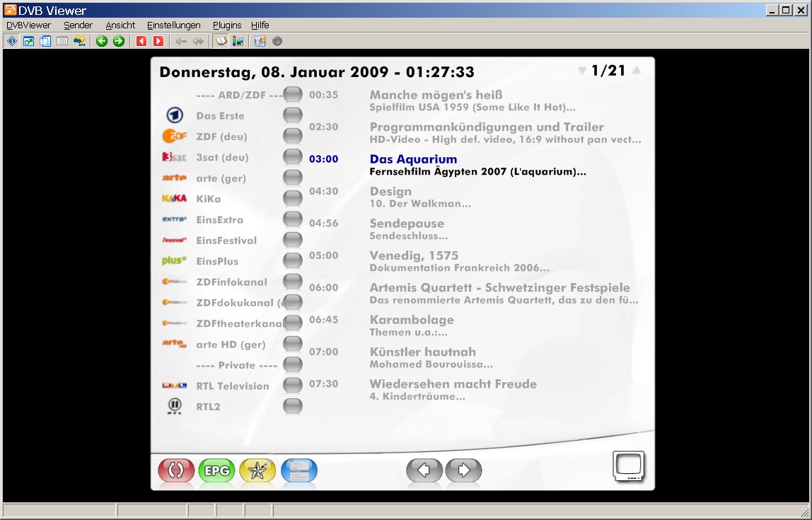812x520 pixels.
Task: Select the arte (ger) channel name
Action: click(221, 178)
